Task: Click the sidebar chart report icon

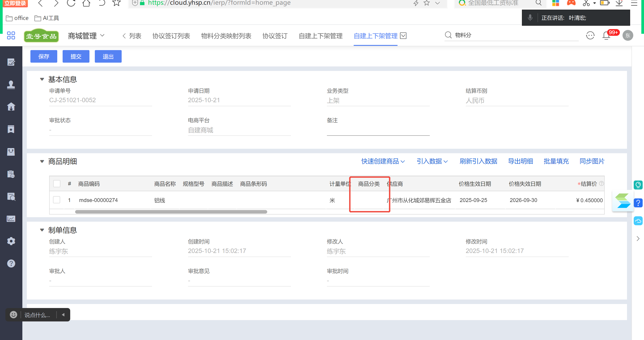Action: pyautogui.click(x=11, y=219)
